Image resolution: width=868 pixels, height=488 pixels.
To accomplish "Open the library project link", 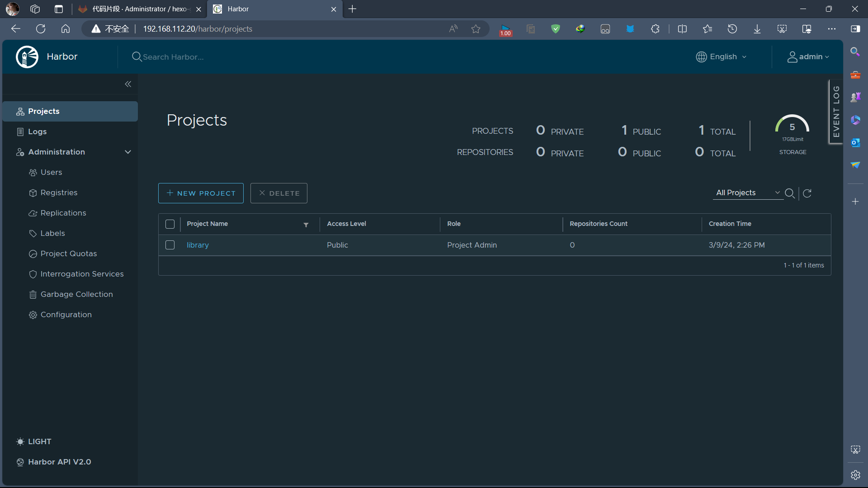I will pyautogui.click(x=198, y=245).
